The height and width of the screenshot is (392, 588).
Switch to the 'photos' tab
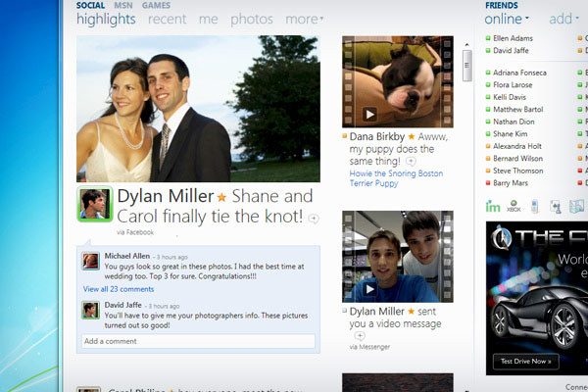pyautogui.click(x=251, y=19)
